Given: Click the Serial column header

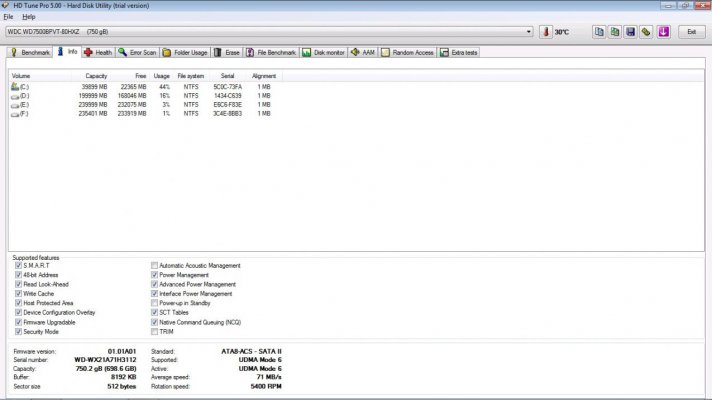Looking at the screenshot, I should tap(227, 76).
